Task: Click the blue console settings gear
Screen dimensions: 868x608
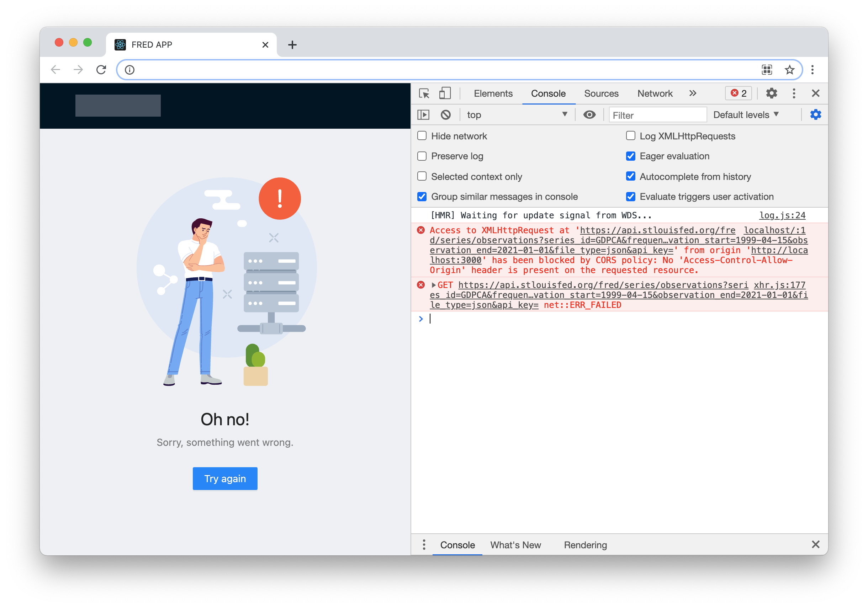Action: click(815, 114)
